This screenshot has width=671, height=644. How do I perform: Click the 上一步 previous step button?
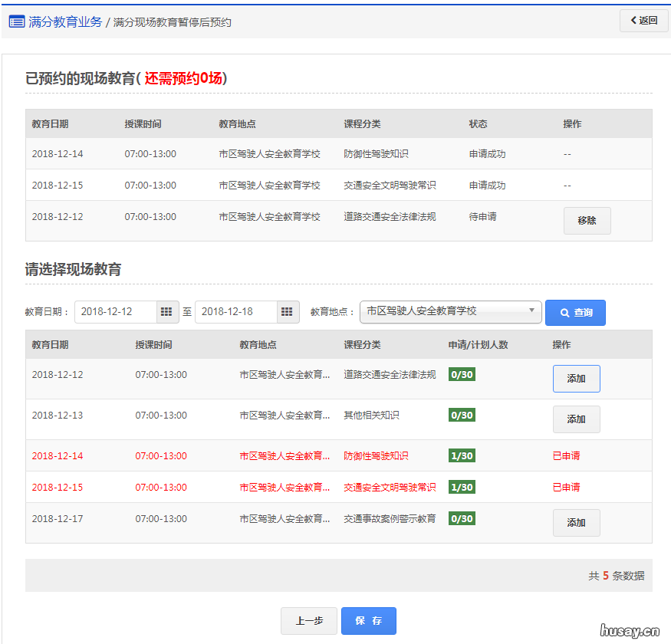[309, 621]
